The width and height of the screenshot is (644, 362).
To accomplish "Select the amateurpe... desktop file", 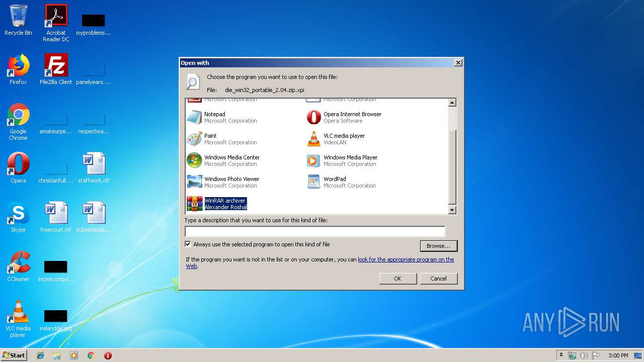I will point(56,125).
